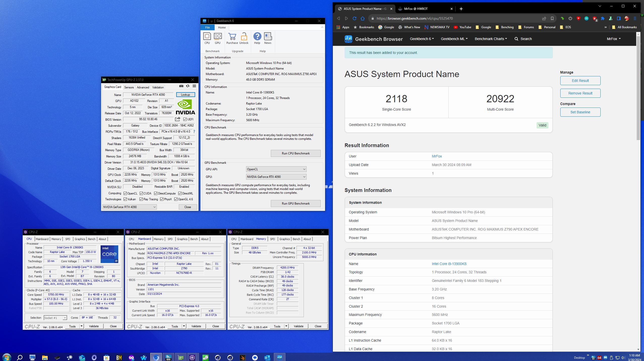Toggle the Ray Tracing checkbox in GPU-Z
This screenshot has height=361, width=644.
[x=141, y=199]
